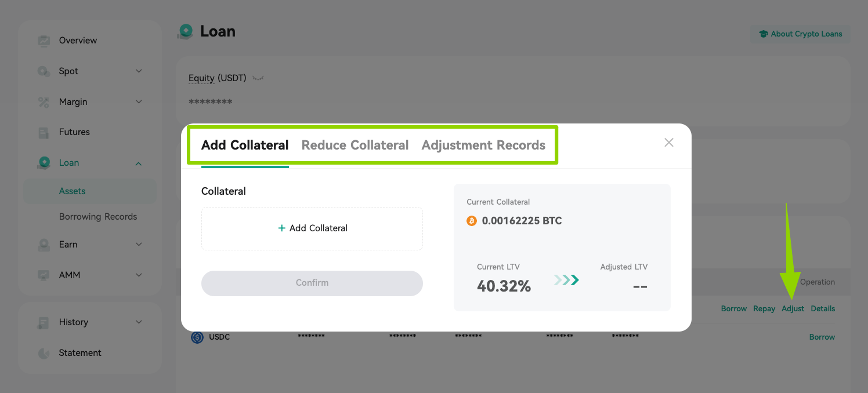
Task: Expand the History menu chevron
Action: pos(139,322)
